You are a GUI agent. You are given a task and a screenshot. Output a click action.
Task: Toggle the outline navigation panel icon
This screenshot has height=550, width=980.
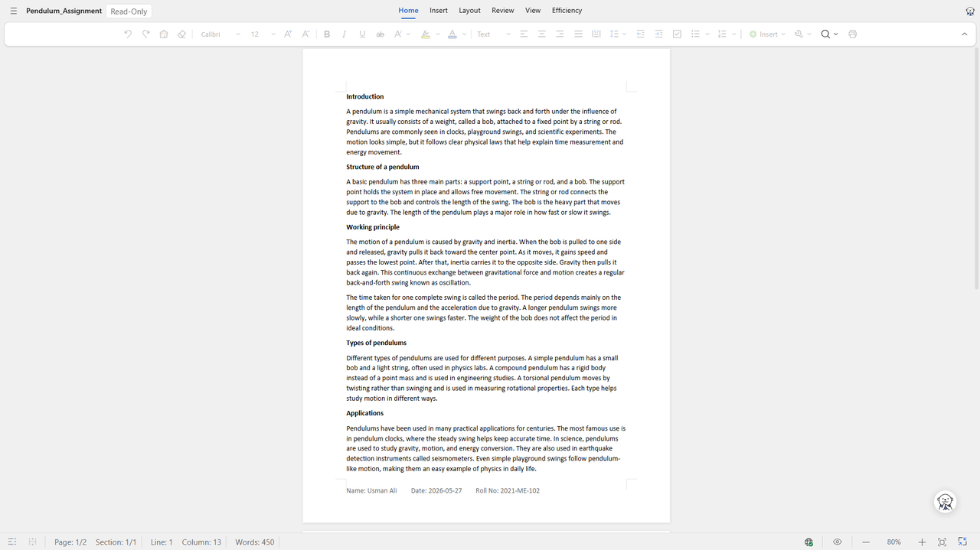pyautogui.click(x=12, y=542)
